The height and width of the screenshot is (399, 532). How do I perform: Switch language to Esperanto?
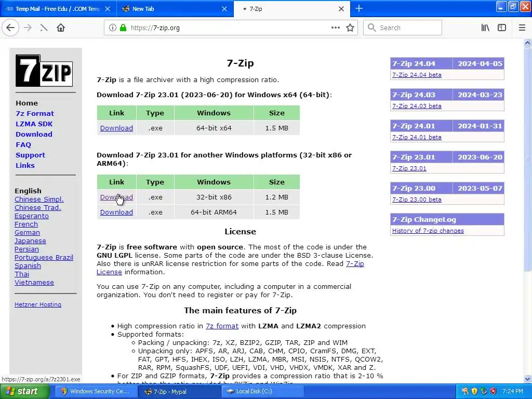pos(32,216)
